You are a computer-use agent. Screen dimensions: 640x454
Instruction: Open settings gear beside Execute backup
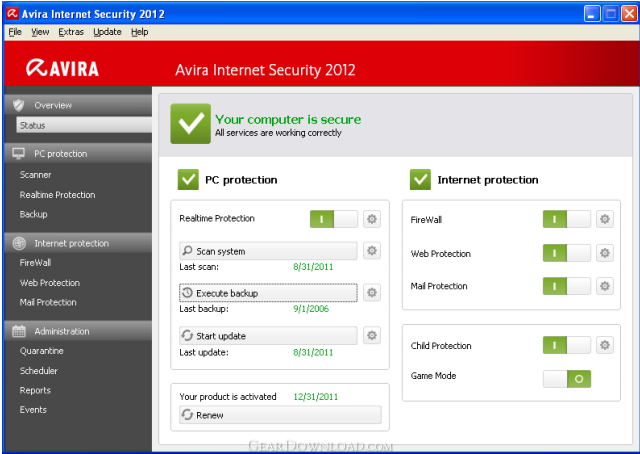371,293
